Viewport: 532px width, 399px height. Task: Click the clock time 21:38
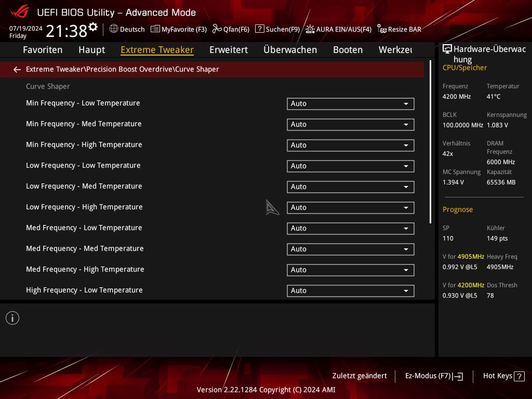pyautogui.click(x=66, y=31)
